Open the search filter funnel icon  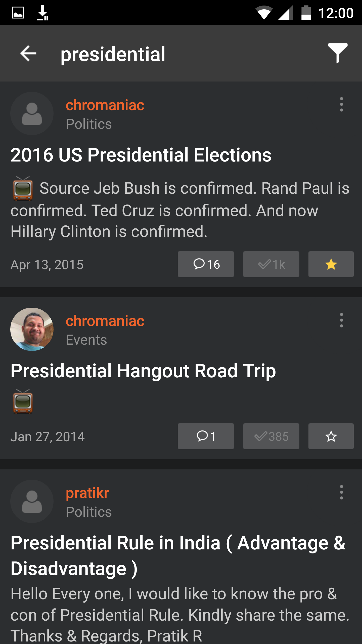point(338,53)
